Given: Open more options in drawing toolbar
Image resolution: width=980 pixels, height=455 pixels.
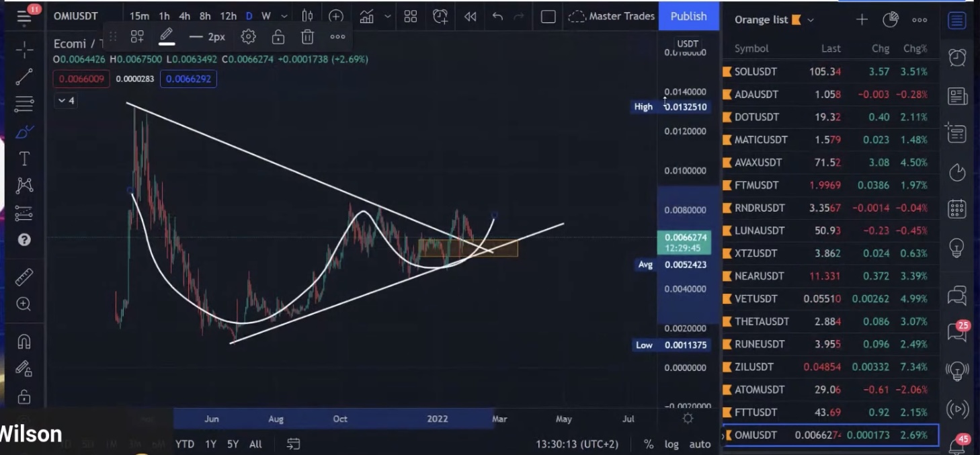Looking at the screenshot, I should (337, 37).
